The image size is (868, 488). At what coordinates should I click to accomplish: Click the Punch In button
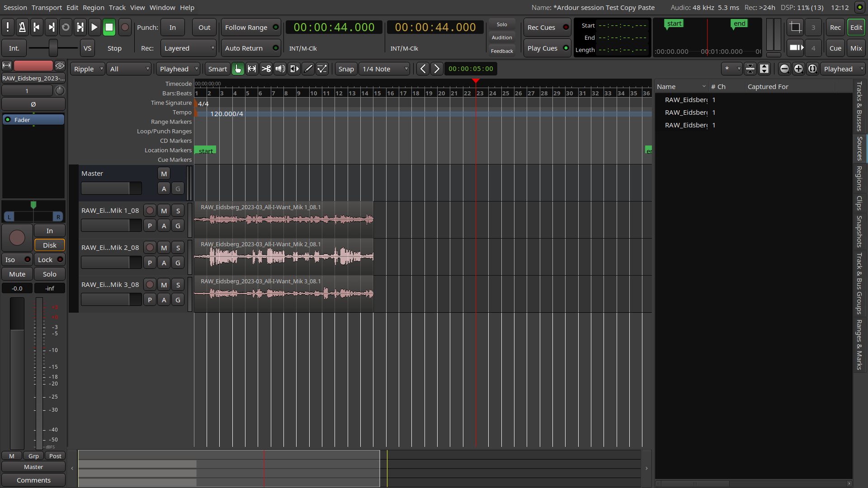[x=173, y=28]
